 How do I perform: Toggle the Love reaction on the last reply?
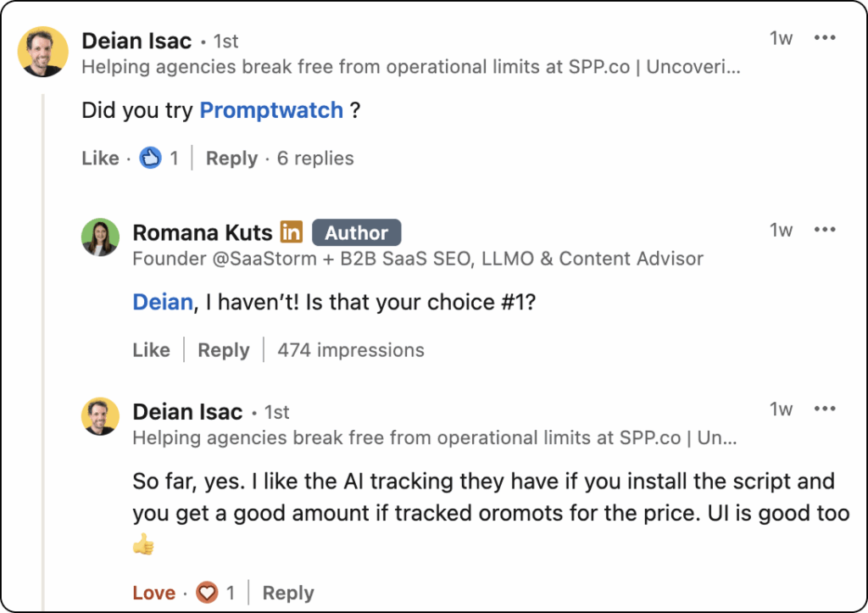coord(154,593)
